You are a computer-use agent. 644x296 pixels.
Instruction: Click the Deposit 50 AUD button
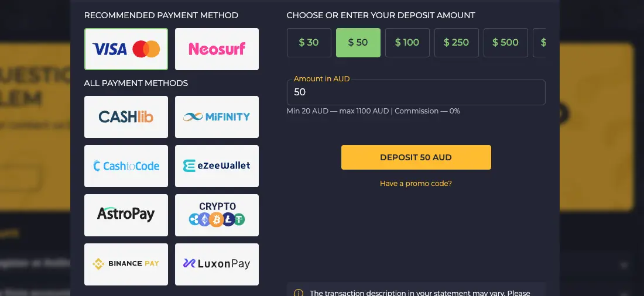pyautogui.click(x=416, y=157)
